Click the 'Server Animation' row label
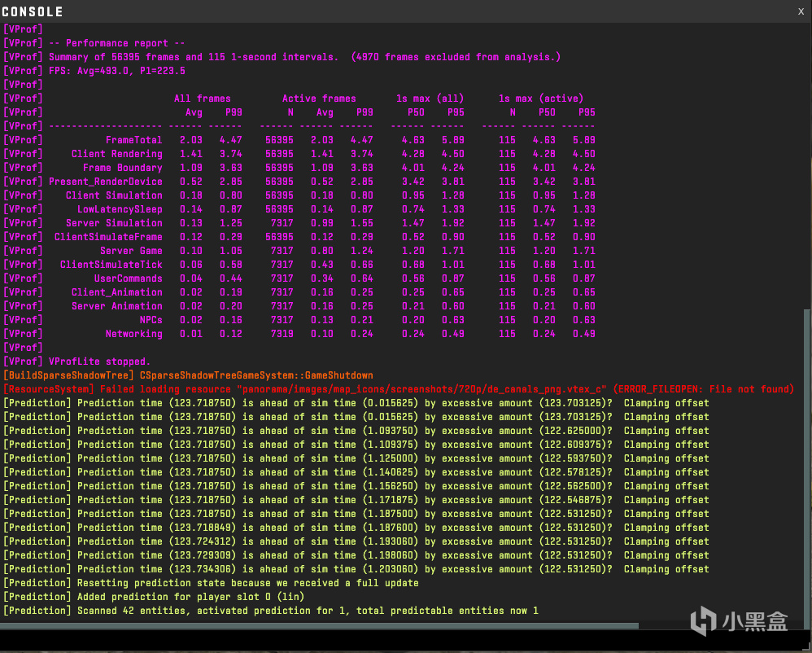This screenshot has height=653, width=812. point(117,306)
